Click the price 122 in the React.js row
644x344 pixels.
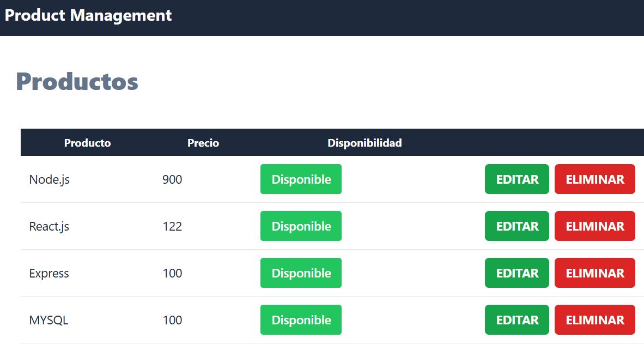172,226
